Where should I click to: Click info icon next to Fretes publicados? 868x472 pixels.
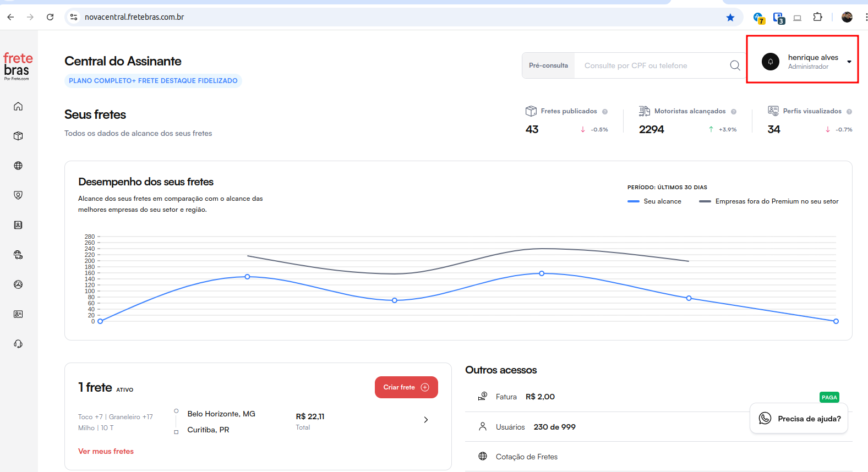(605, 112)
